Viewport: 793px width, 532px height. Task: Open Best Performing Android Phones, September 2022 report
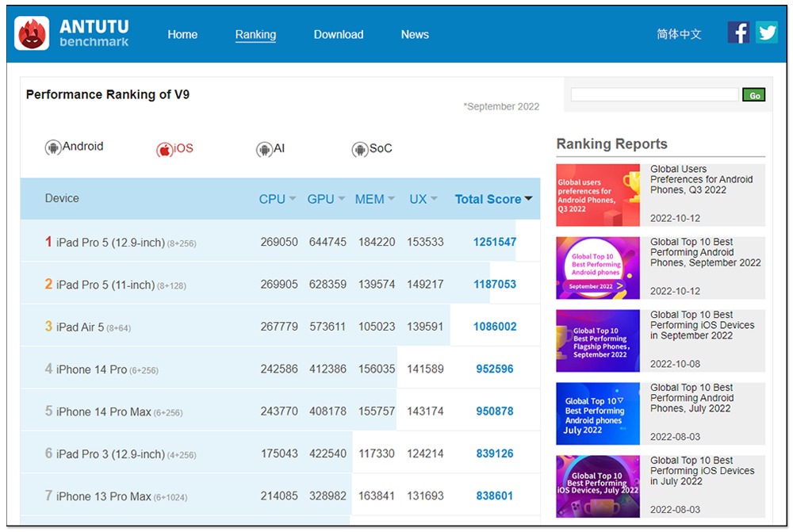point(705,252)
